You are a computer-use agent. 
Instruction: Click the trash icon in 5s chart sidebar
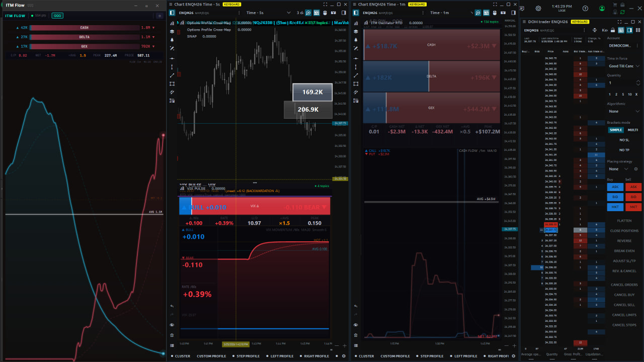[172, 335]
